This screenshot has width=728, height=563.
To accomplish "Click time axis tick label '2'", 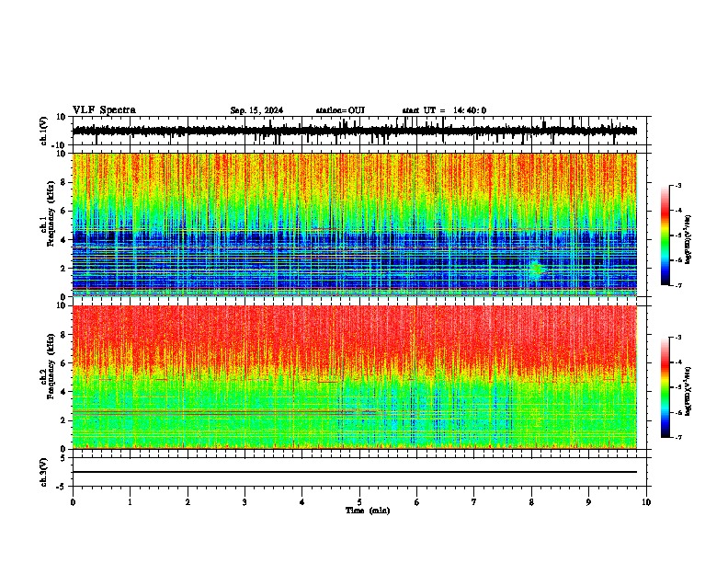I will point(188,502).
